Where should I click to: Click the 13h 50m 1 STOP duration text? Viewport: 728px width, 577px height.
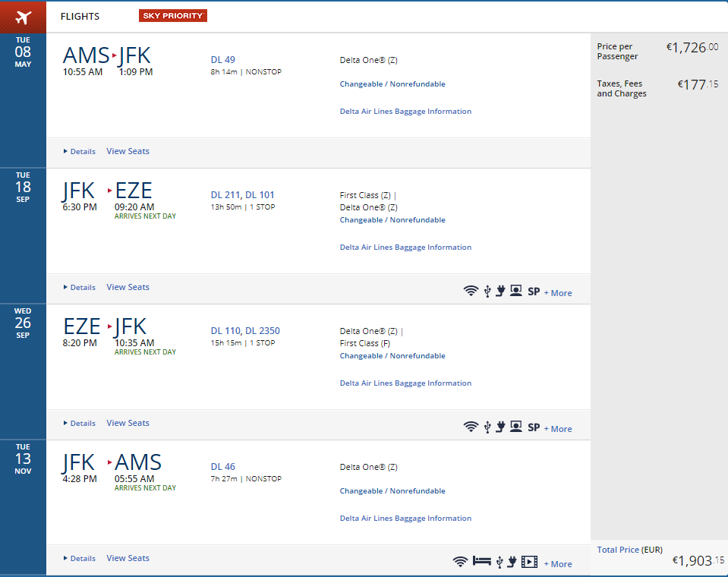pyautogui.click(x=243, y=207)
